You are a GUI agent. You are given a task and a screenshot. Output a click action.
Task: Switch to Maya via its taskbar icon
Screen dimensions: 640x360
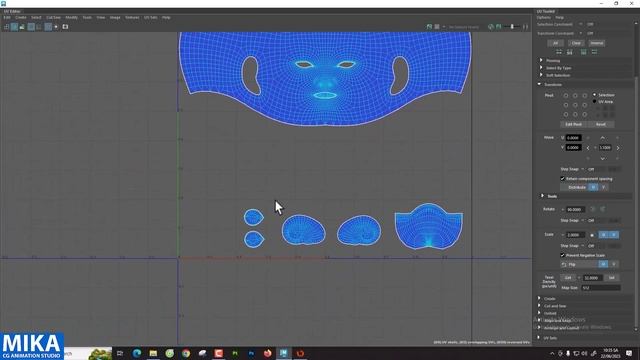pyautogui.click(x=284, y=353)
